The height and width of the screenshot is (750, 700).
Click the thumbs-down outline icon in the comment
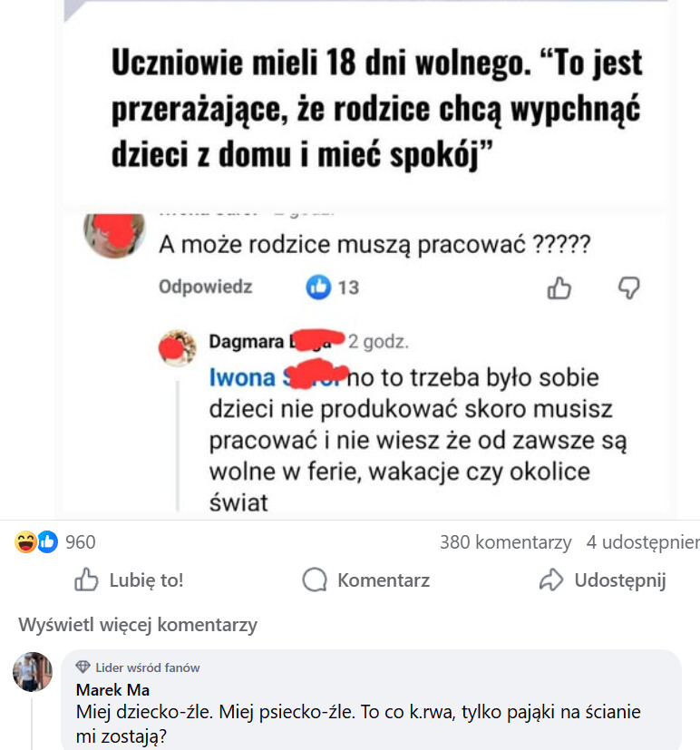(628, 288)
